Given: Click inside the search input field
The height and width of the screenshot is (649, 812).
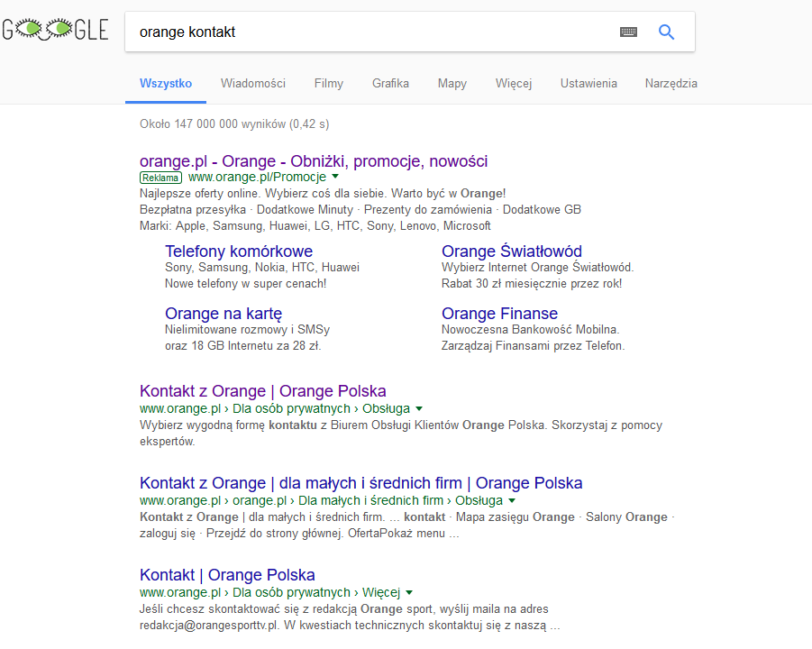Looking at the screenshot, I should pos(360,32).
